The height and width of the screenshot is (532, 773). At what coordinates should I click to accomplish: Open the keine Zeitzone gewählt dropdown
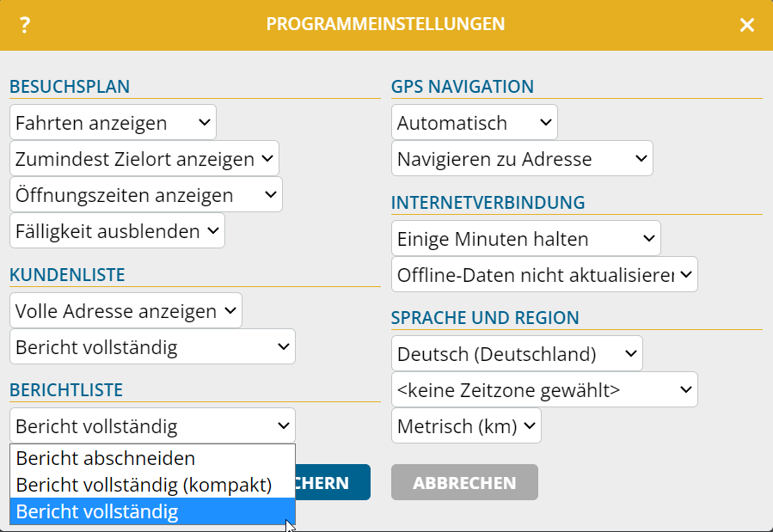[x=544, y=389]
